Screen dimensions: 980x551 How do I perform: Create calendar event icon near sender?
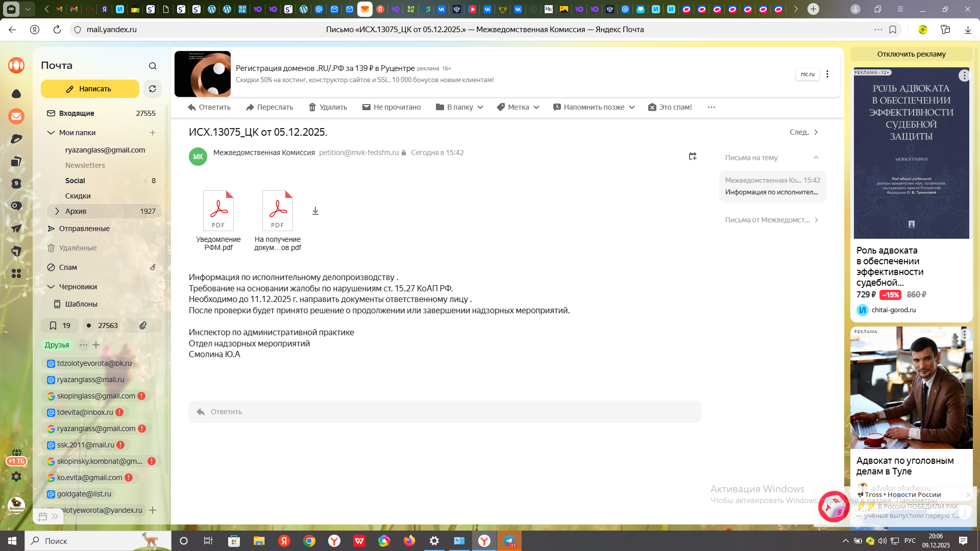coord(693,156)
